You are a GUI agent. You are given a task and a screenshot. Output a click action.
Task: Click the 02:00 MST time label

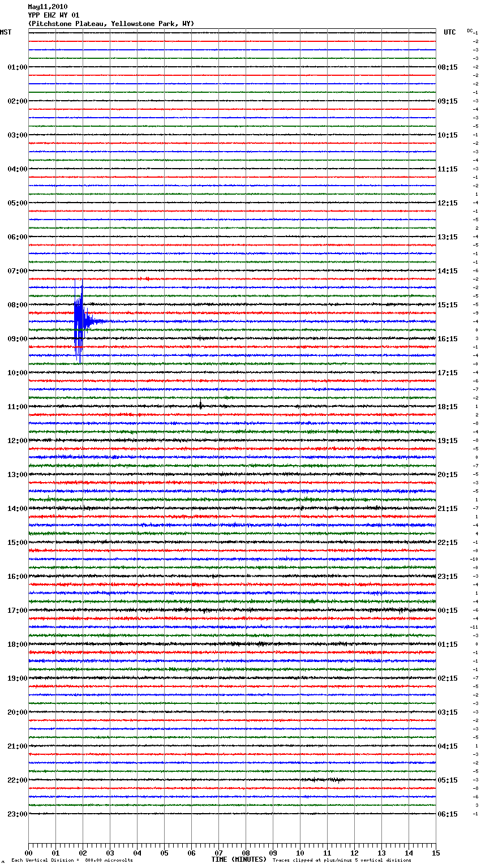point(18,101)
